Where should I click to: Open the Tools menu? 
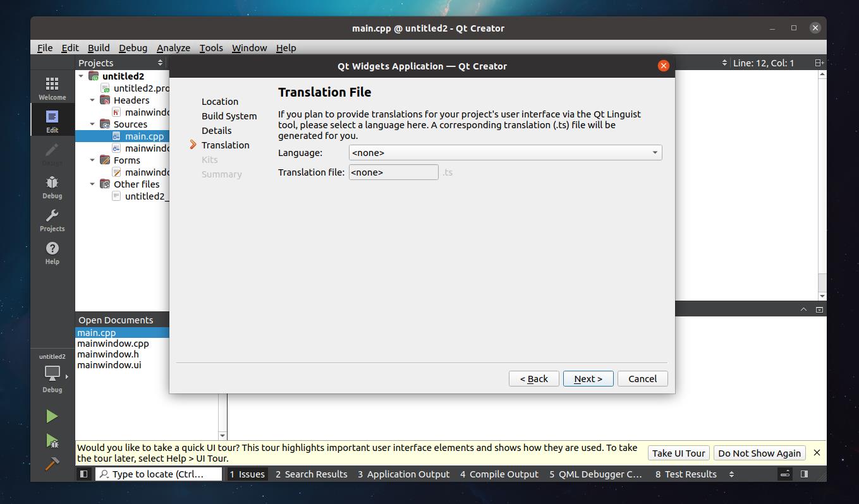click(211, 48)
